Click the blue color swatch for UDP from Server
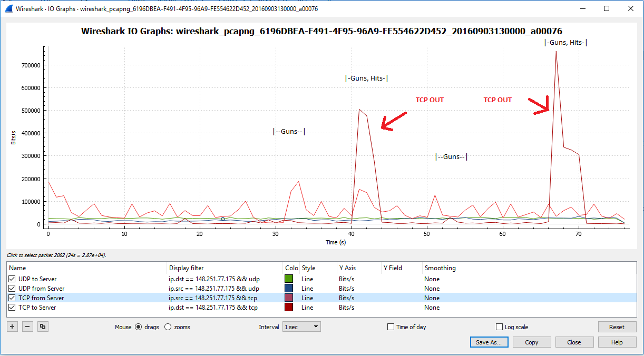The image size is (644, 356). tap(289, 289)
